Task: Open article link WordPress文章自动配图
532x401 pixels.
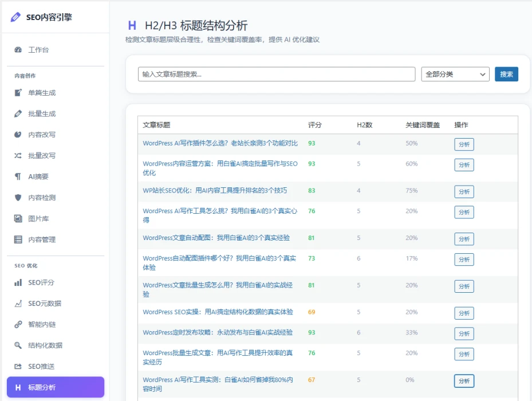Action: pyautogui.click(x=216, y=238)
